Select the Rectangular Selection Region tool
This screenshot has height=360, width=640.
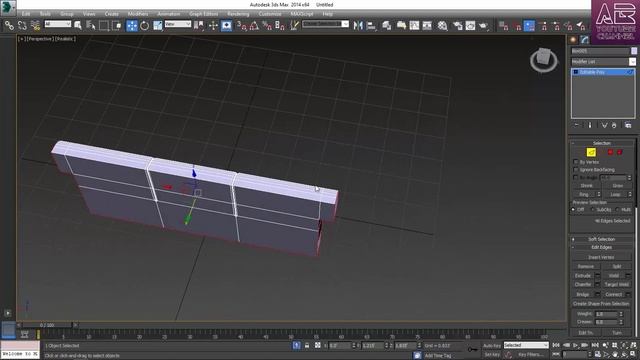(104, 26)
